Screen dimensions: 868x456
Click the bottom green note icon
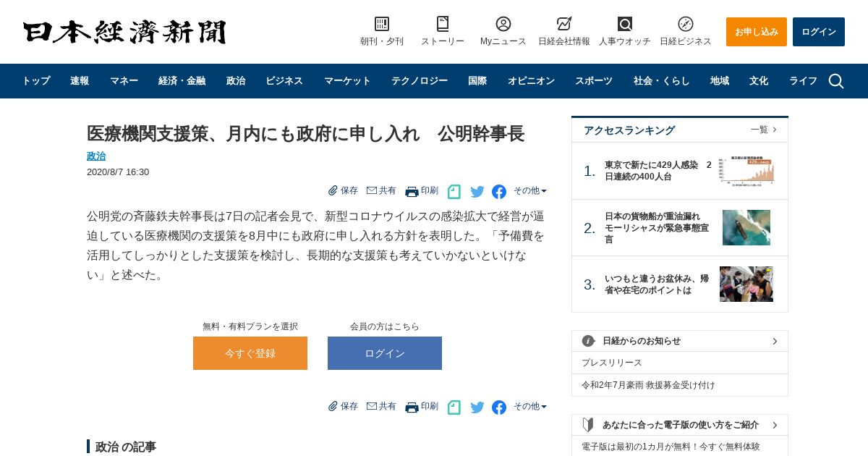454,408
